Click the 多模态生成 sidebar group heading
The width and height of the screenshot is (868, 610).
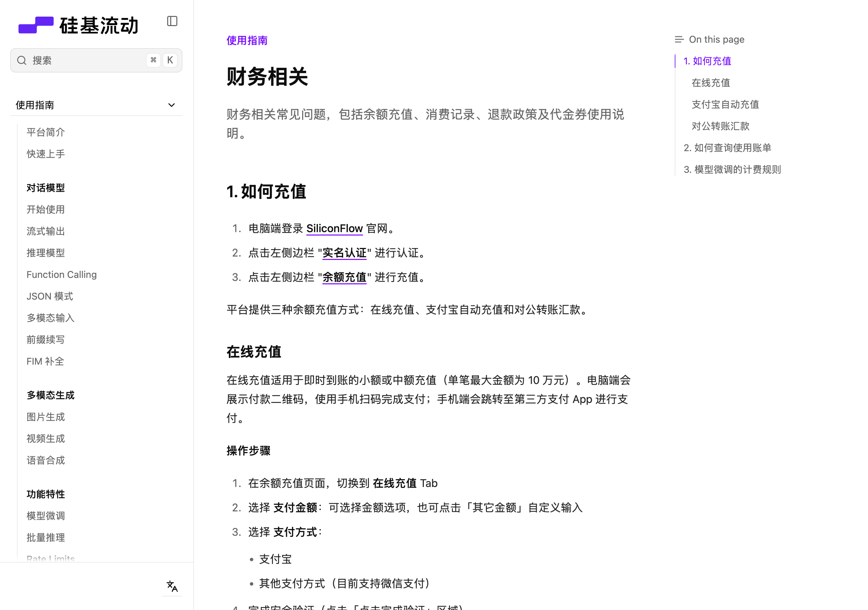(x=51, y=395)
